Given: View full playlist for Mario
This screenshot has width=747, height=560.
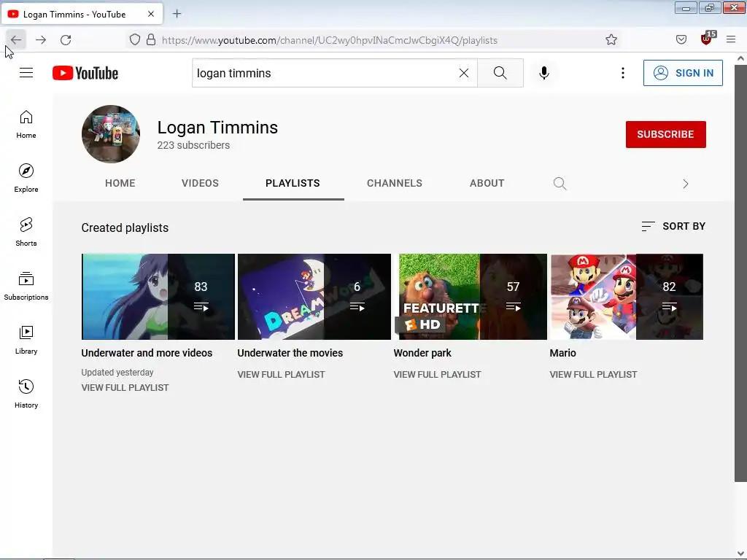Looking at the screenshot, I should [593, 375].
